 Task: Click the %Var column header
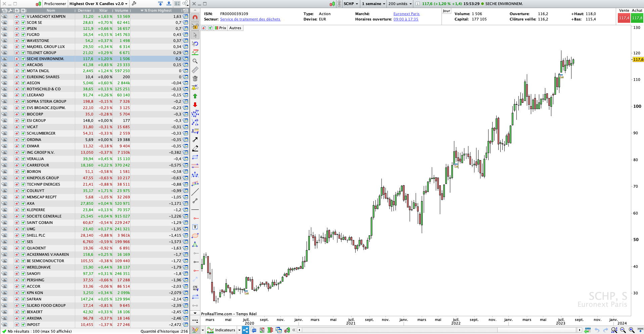[x=103, y=10]
